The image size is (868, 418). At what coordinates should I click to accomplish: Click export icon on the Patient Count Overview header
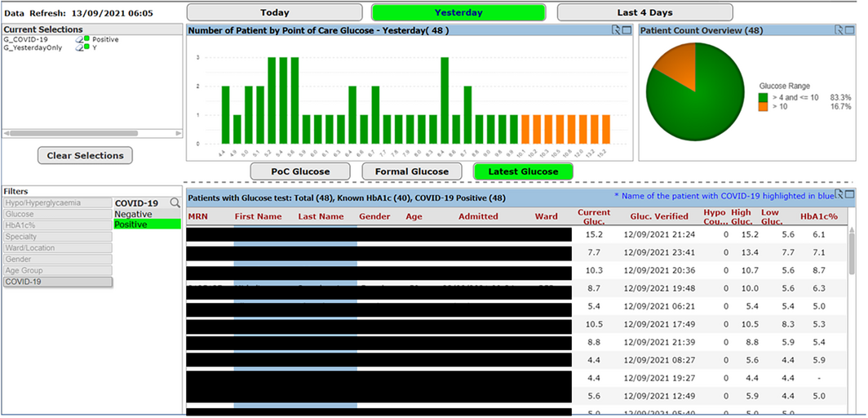[839, 30]
